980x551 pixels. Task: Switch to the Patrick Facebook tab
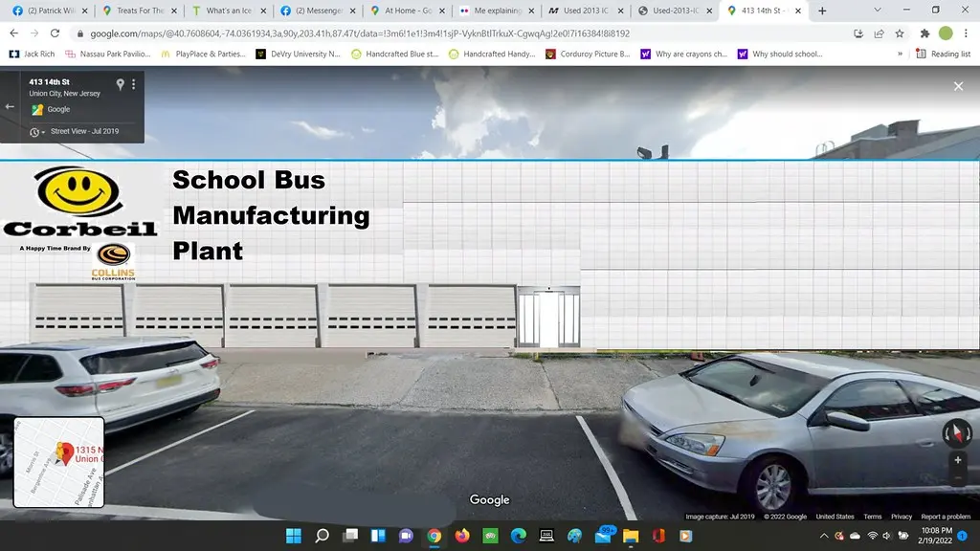point(50,11)
